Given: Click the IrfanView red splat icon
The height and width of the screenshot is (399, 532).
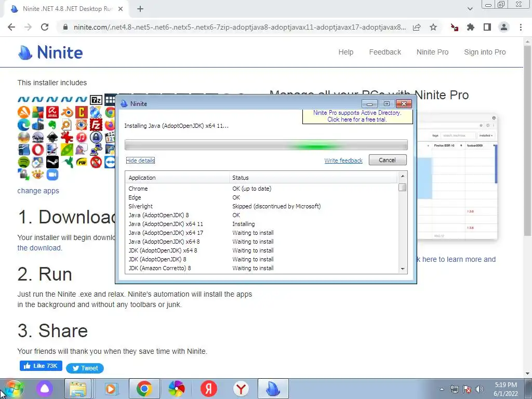Looking at the screenshot, I should tap(67, 137).
